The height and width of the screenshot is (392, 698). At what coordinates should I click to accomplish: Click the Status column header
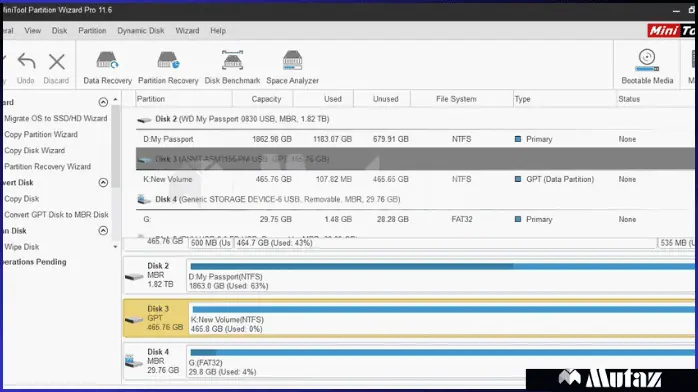pyautogui.click(x=655, y=99)
